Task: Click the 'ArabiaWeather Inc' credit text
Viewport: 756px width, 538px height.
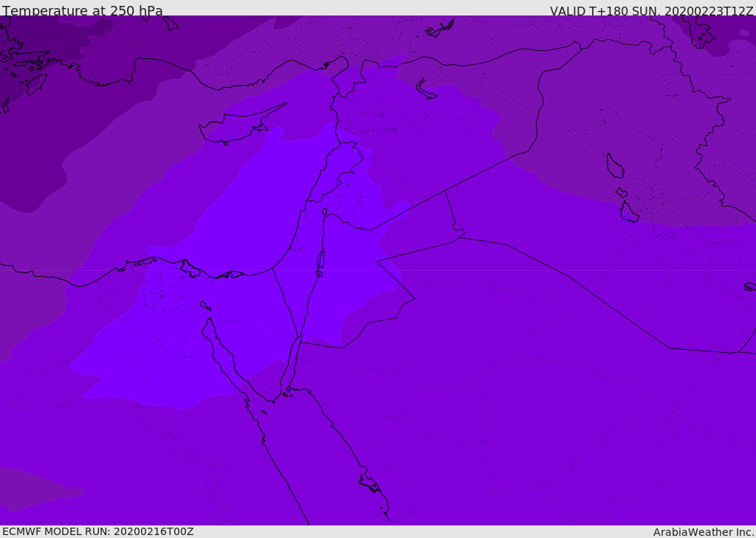Action: (703, 532)
